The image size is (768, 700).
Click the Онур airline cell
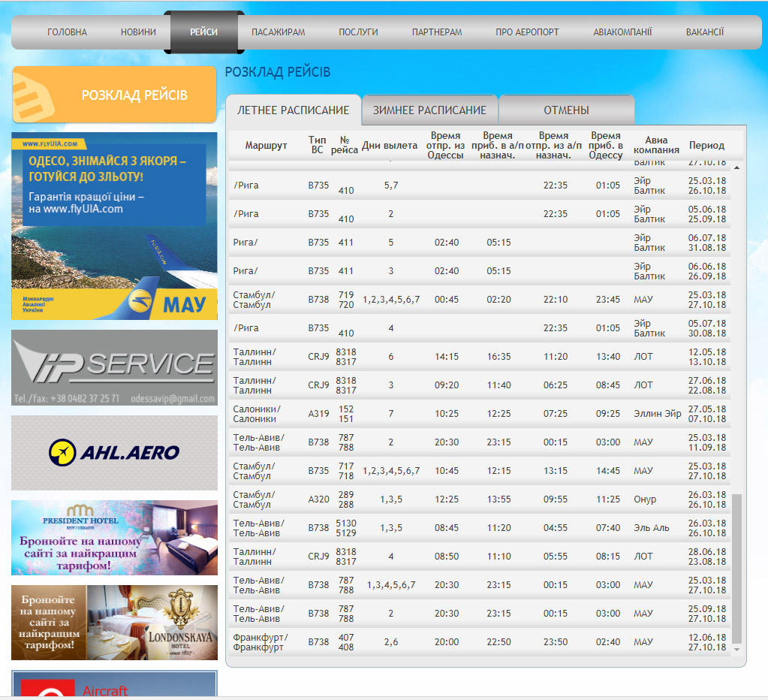pos(645,499)
